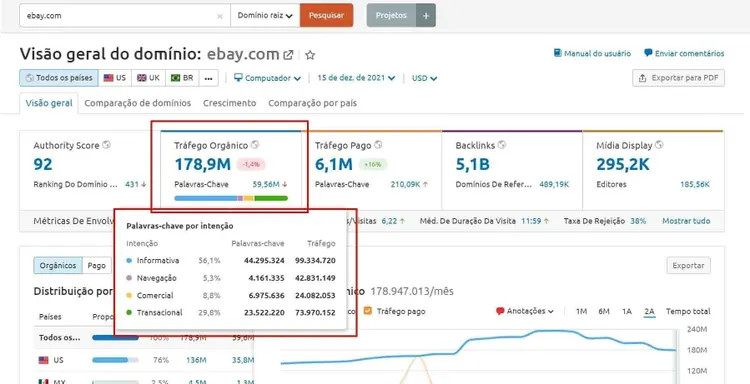
Task: Click Enviar comentários link
Action: point(684,54)
